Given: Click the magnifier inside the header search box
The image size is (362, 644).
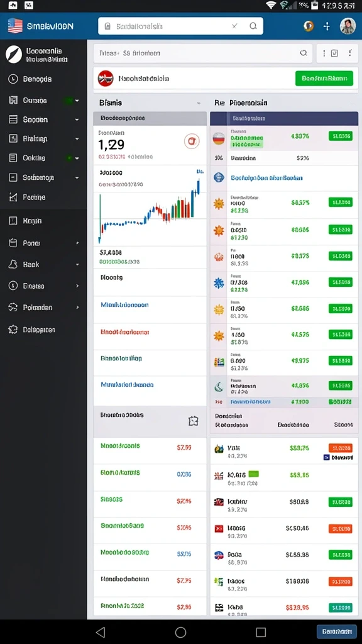Looking at the screenshot, I should pos(253,26).
